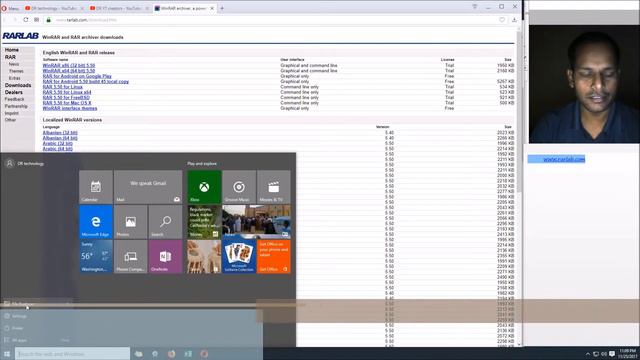Open Themes in RARLAB sidebar
The width and height of the screenshot is (640, 360).
click(16, 71)
